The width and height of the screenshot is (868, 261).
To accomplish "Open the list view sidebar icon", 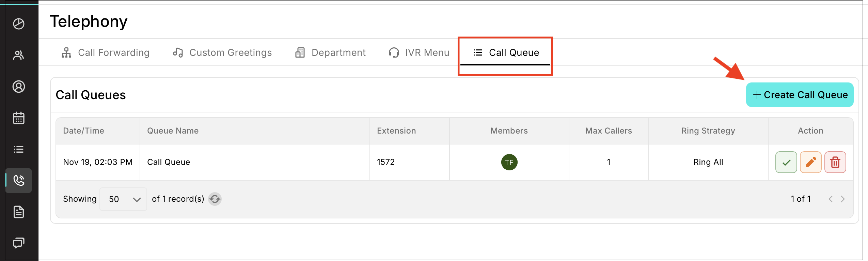I will 19,149.
